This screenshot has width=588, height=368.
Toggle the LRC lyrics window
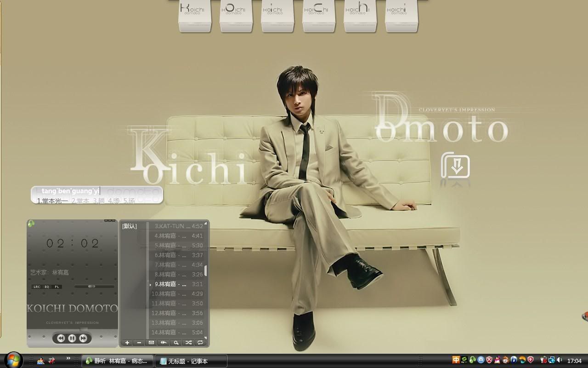point(37,287)
